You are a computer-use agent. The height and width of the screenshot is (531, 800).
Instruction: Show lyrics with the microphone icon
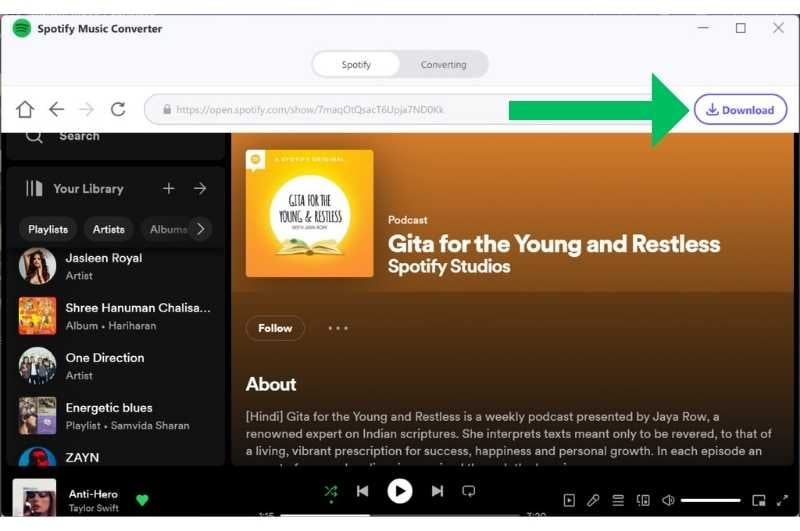pos(593,500)
